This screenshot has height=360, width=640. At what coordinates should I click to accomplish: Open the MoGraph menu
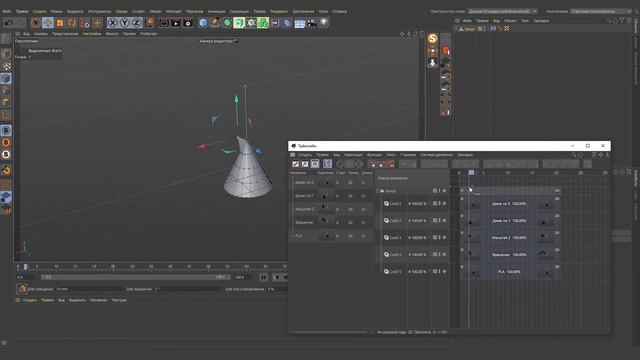pyautogui.click(x=173, y=11)
